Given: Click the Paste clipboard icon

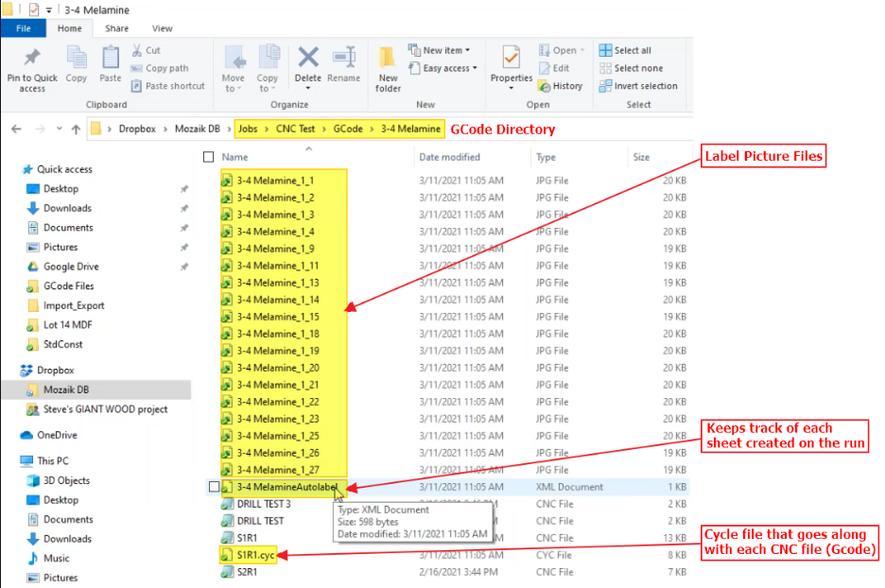Looking at the screenshot, I should pyautogui.click(x=111, y=58).
